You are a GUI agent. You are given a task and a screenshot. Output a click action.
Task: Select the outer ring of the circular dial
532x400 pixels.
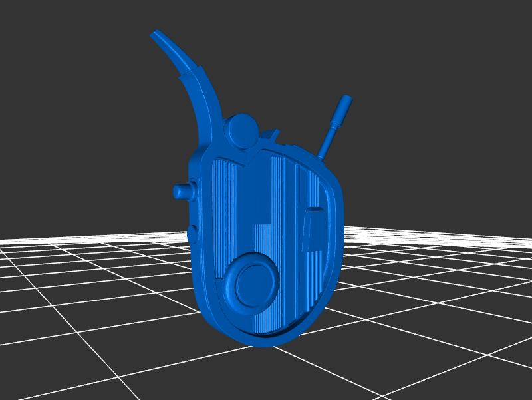tap(231, 293)
